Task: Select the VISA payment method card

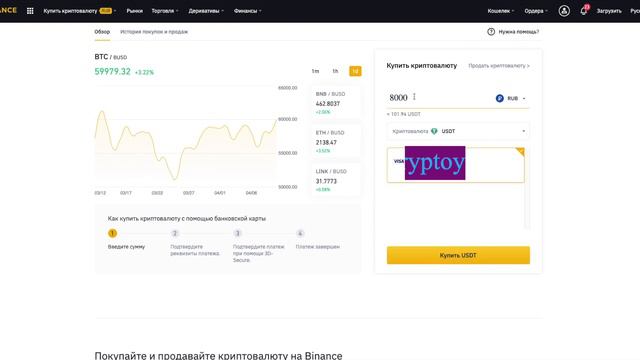Action: (456, 165)
